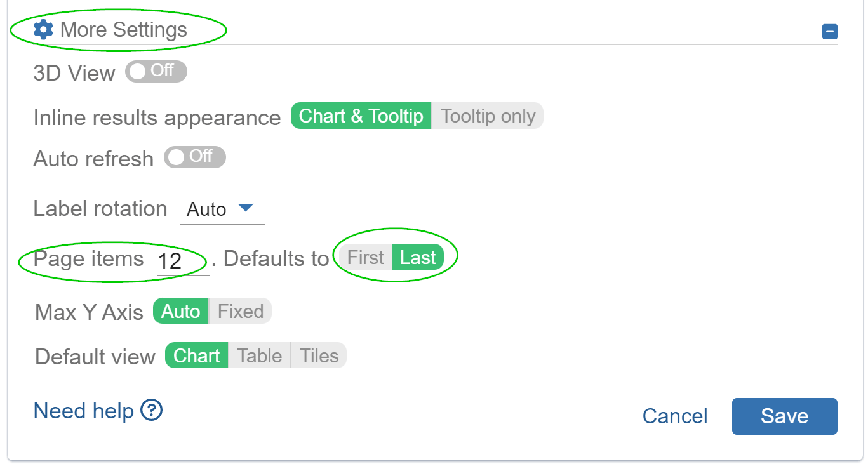Switch default view to Table

(x=258, y=356)
